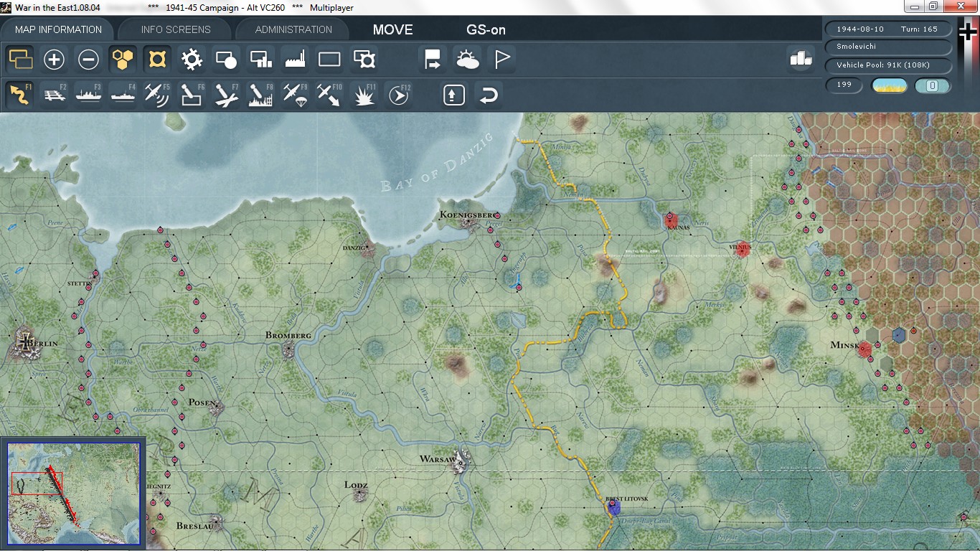
Task: Click the Bay of Danzig label
Action: pos(438,162)
